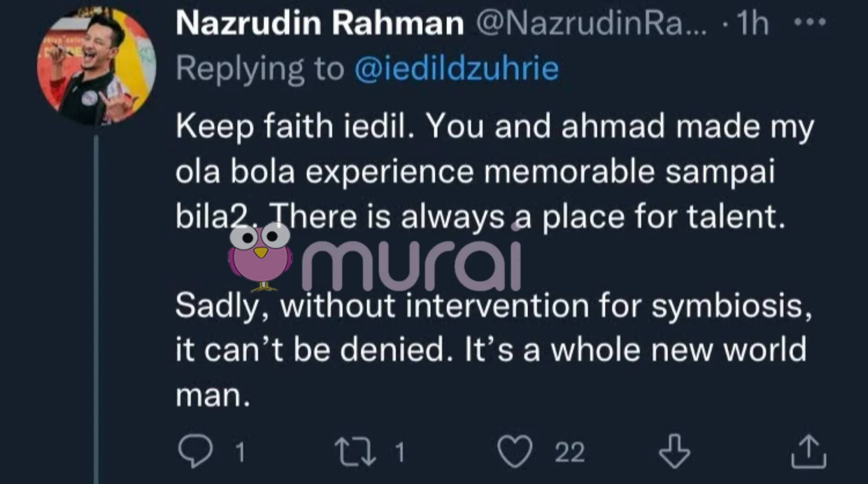This screenshot has height=484, width=868.
Task: Click the display name Nazrudin Rahman
Action: point(320,23)
